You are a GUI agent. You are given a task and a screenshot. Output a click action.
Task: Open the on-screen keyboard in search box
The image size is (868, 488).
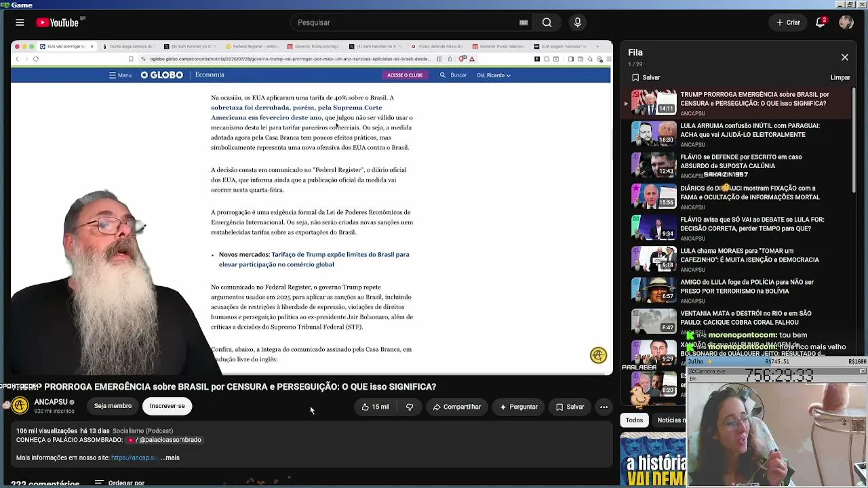pyautogui.click(x=524, y=22)
